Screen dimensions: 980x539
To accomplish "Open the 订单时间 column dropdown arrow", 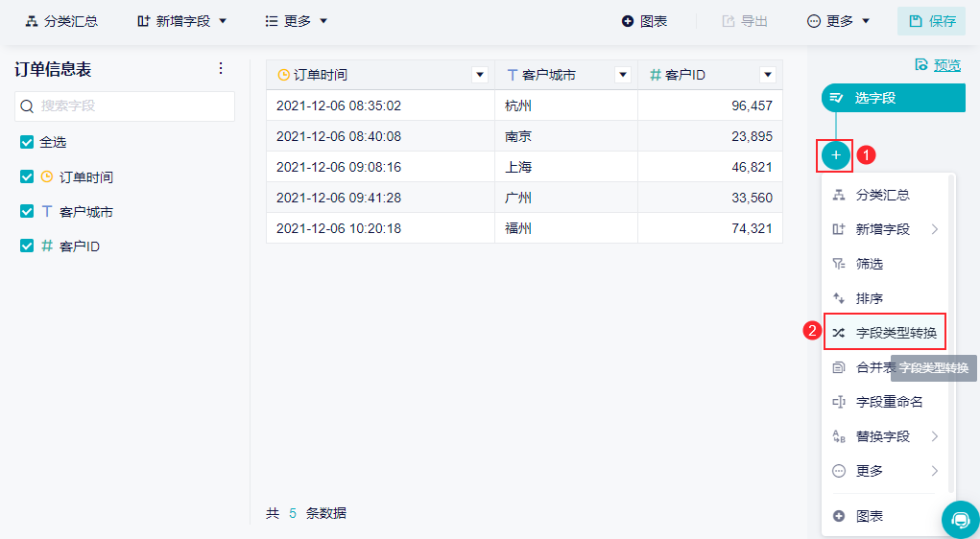I will 480,75.
